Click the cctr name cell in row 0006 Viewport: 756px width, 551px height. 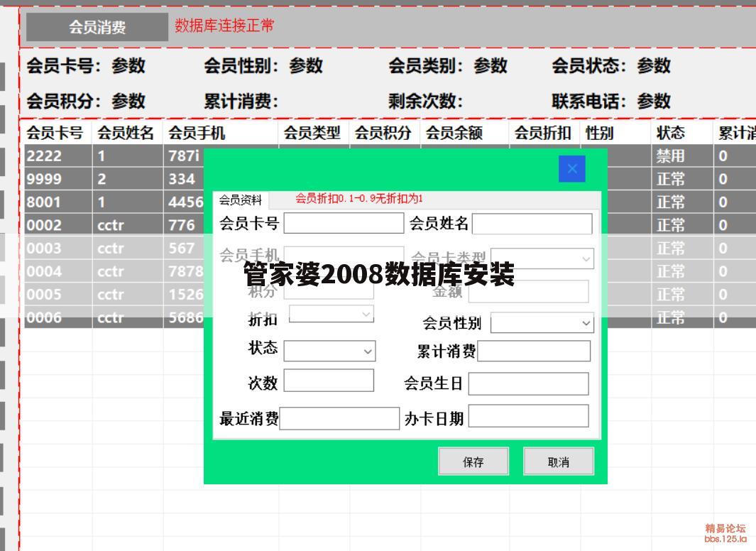[128, 317]
